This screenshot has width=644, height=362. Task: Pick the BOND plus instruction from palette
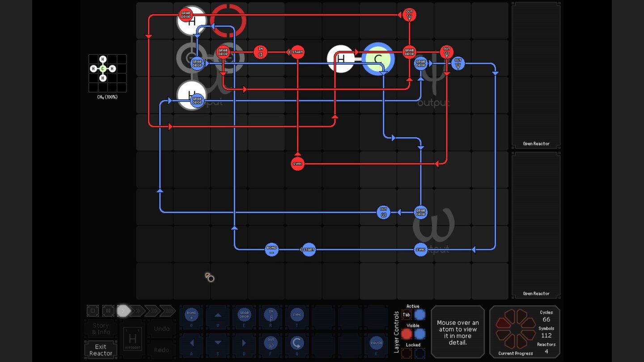click(x=191, y=317)
